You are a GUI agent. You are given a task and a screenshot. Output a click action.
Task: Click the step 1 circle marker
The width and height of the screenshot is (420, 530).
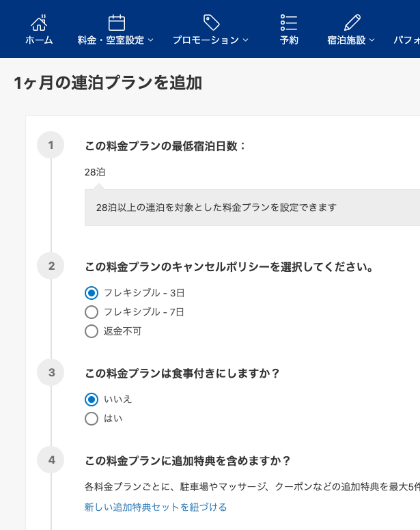pos(51,145)
